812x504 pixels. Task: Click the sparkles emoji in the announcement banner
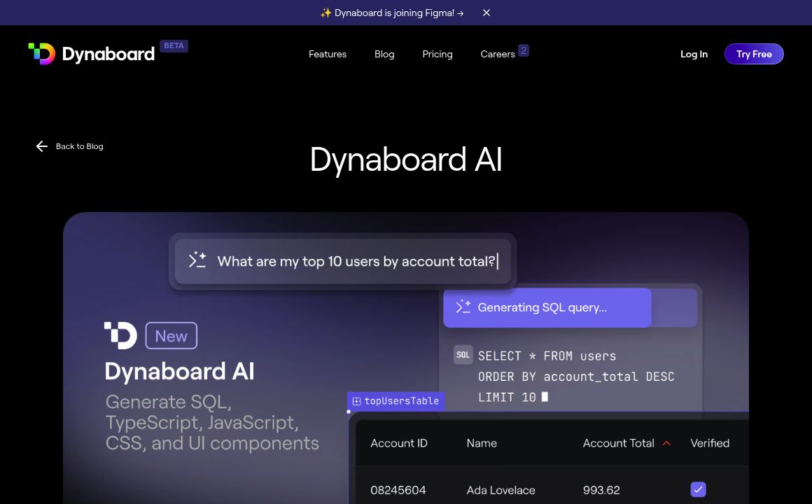327,13
